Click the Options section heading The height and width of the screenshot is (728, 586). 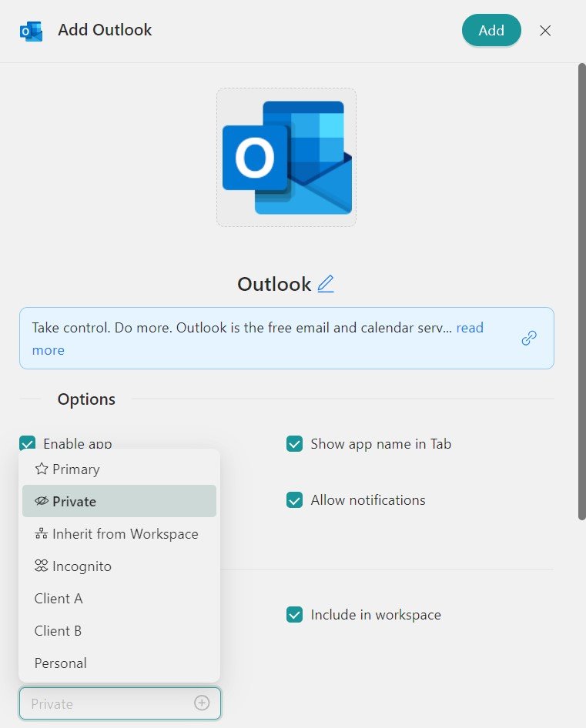coord(86,399)
